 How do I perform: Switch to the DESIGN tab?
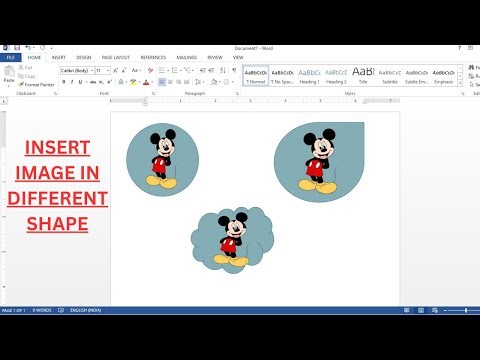84,58
